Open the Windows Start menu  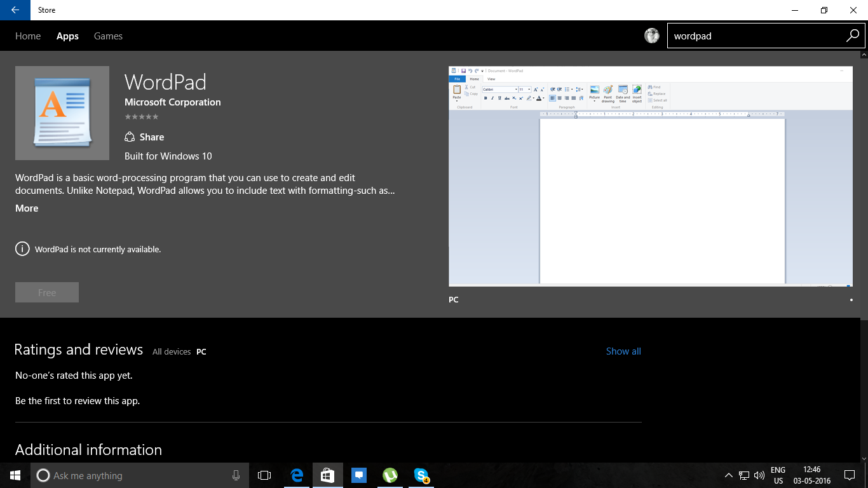pos(15,475)
